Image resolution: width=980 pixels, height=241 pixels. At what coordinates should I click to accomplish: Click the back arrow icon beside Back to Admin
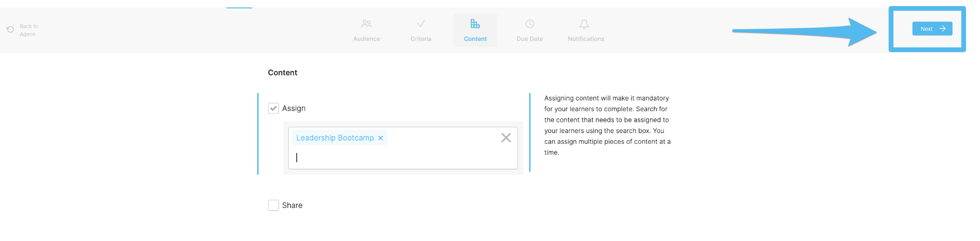(x=10, y=29)
